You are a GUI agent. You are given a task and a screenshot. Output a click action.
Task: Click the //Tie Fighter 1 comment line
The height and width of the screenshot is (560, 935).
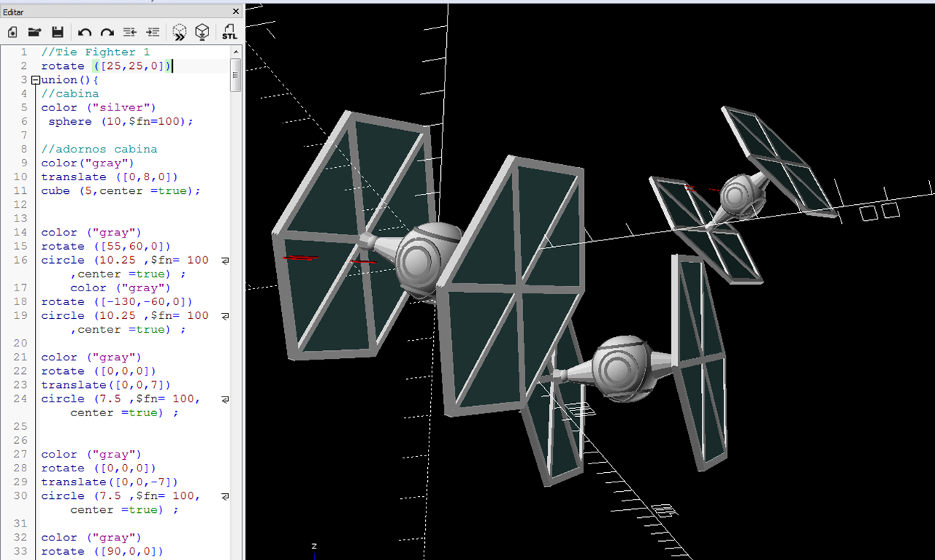94,52
